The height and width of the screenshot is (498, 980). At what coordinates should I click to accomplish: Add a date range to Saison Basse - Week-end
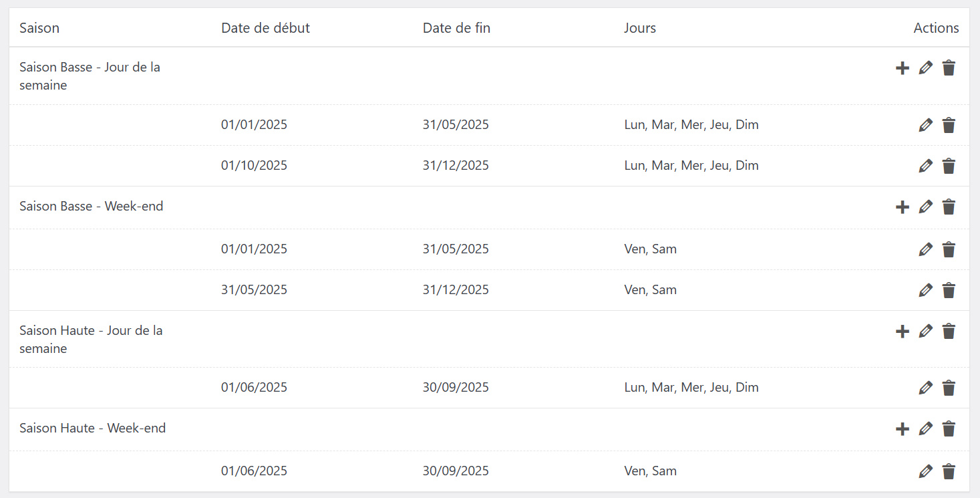[903, 207]
